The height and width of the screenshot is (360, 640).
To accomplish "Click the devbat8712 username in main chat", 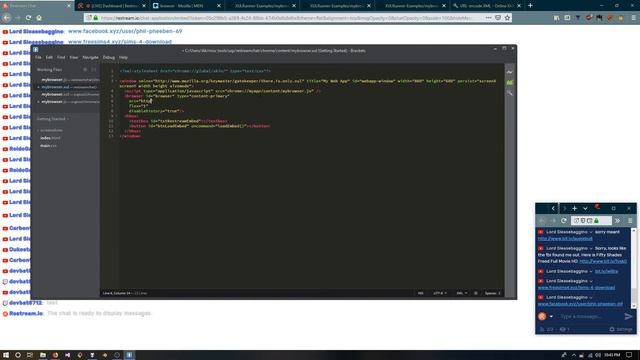I will pyautogui.click(x=25, y=303).
